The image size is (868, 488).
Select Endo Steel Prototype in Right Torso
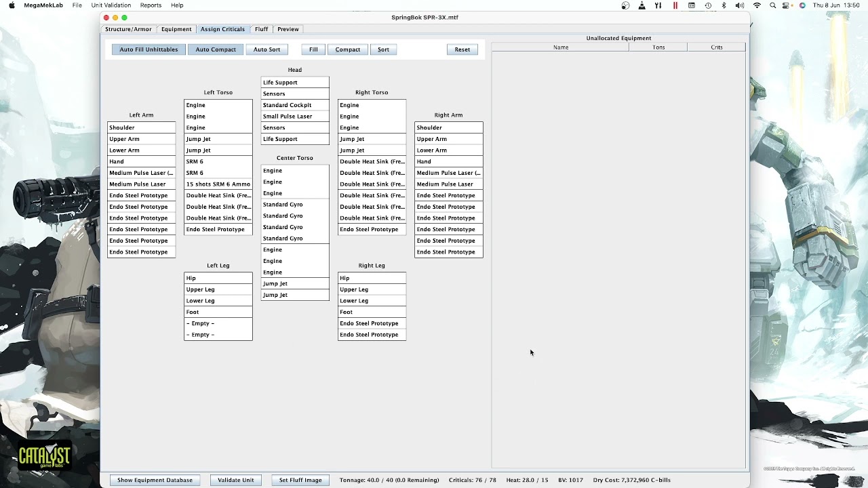[372, 229]
